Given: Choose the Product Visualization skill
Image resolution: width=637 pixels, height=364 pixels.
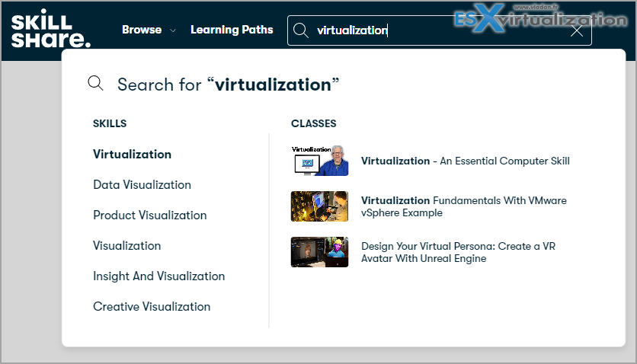Looking at the screenshot, I should click(x=150, y=215).
